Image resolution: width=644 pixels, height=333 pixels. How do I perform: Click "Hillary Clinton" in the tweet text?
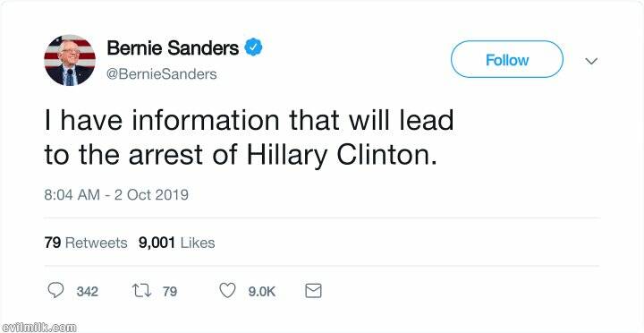(342, 157)
